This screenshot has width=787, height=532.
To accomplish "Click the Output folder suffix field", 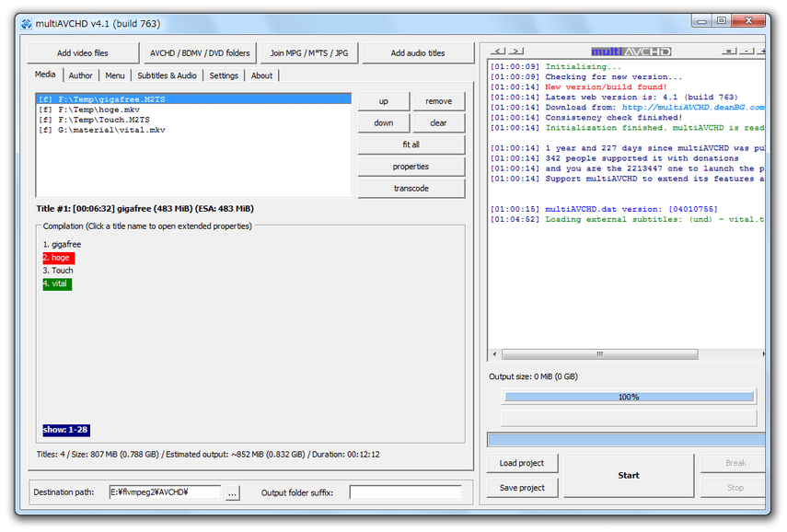I will pos(406,492).
